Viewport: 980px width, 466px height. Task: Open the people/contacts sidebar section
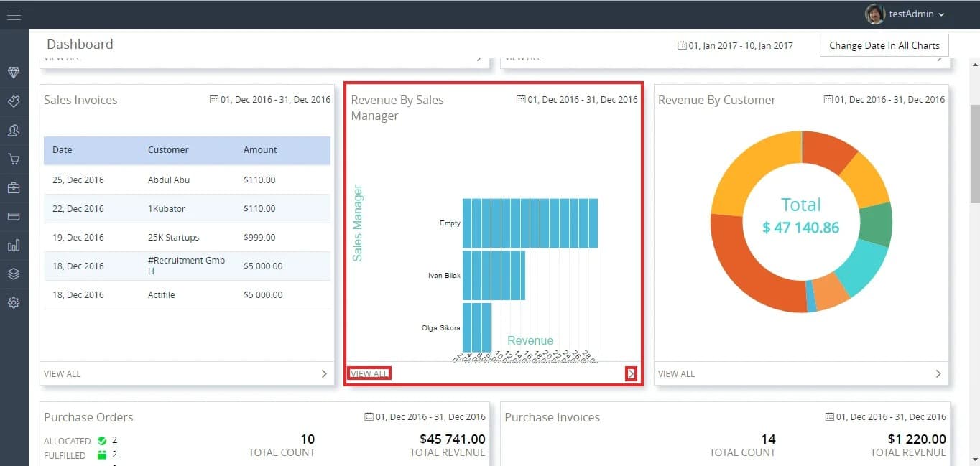tap(14, 130)
